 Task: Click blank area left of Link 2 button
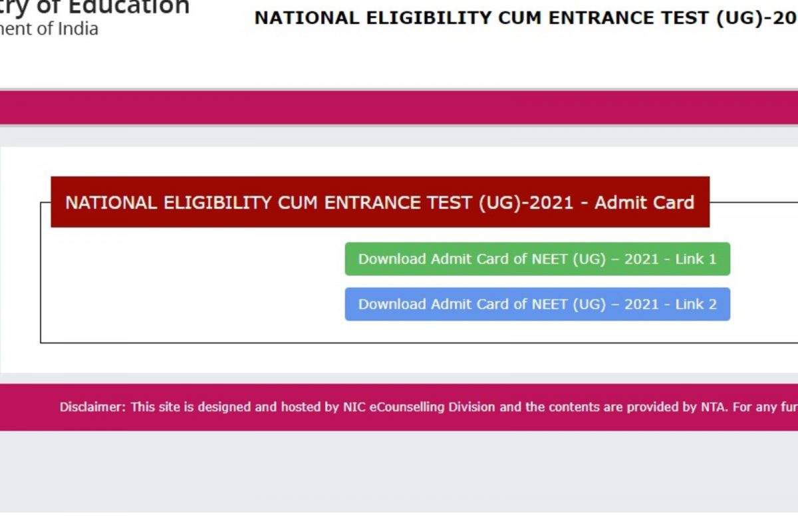[193, 305]
